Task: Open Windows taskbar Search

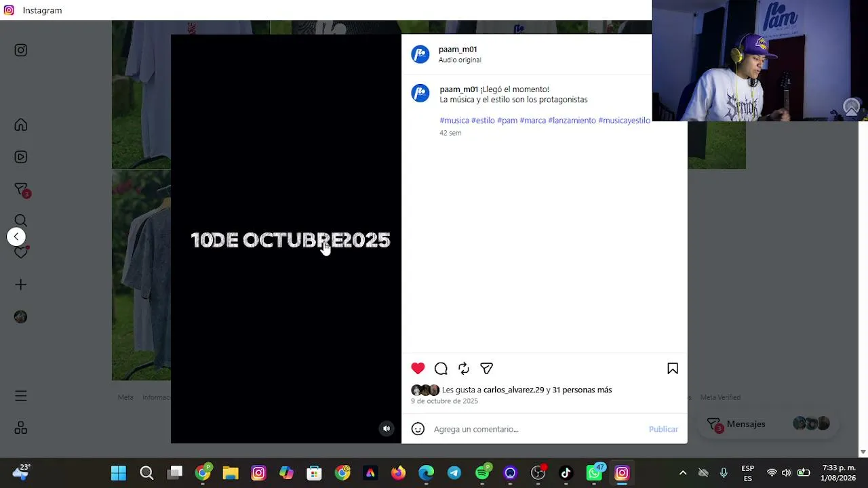Action: 146,473
